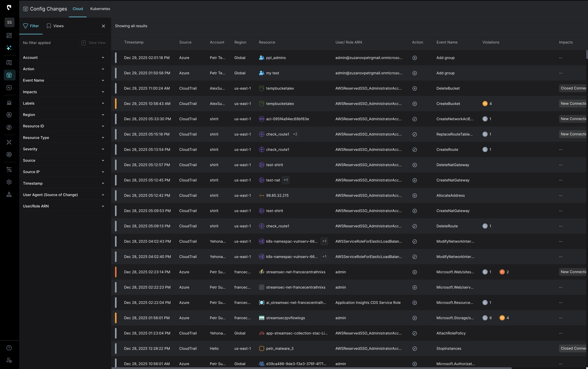Expand the User/Role ARN filter
The height and width of the screenshot is (369, 588).
[103, 206]
